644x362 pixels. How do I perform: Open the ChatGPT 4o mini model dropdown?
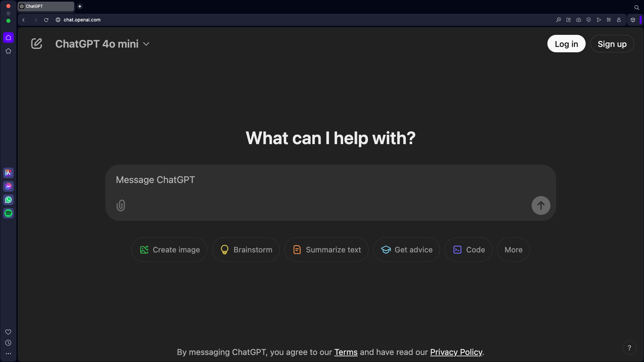[102, 44]
